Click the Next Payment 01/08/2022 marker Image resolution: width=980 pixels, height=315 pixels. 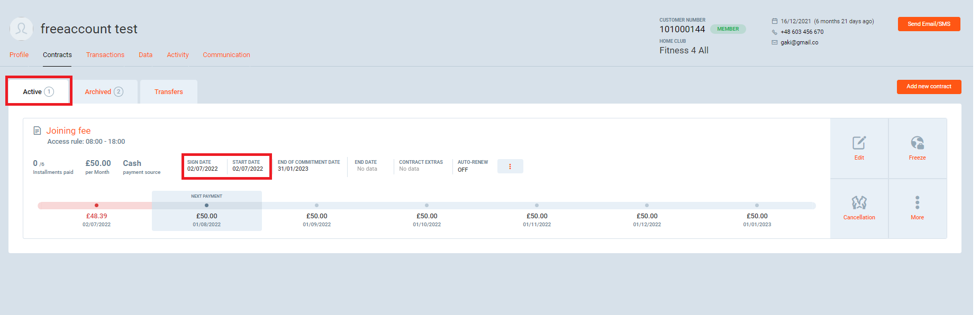click(206, 206)
